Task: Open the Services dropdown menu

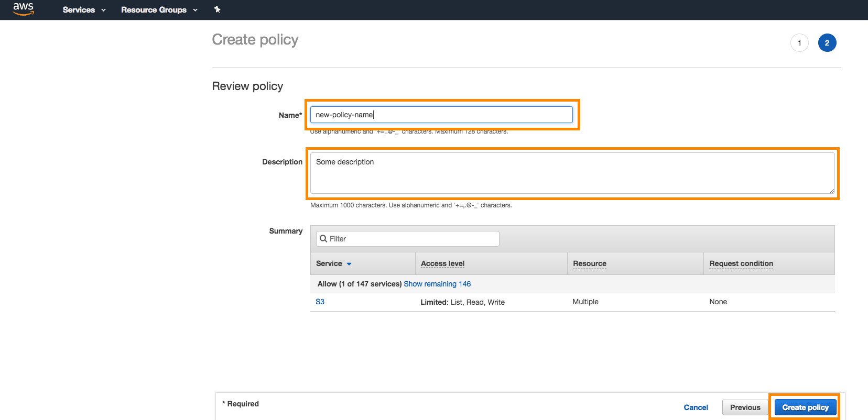Action: tap(84, 10)
